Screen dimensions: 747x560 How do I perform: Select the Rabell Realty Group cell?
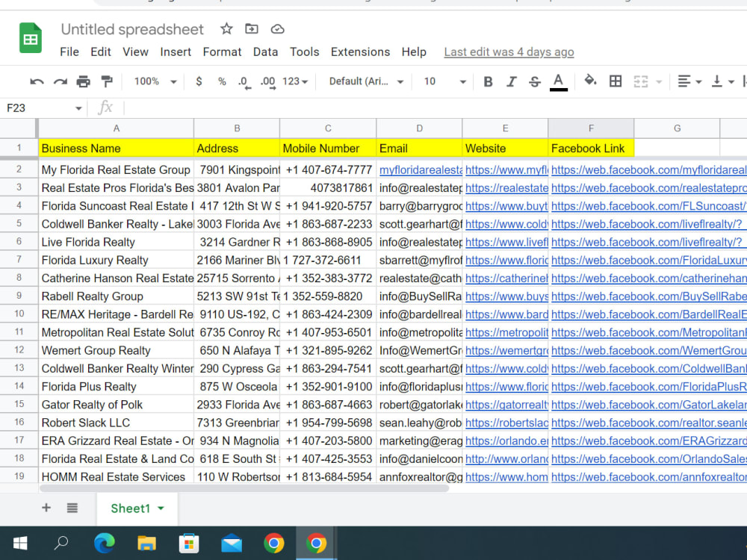(x=117, y=296)
